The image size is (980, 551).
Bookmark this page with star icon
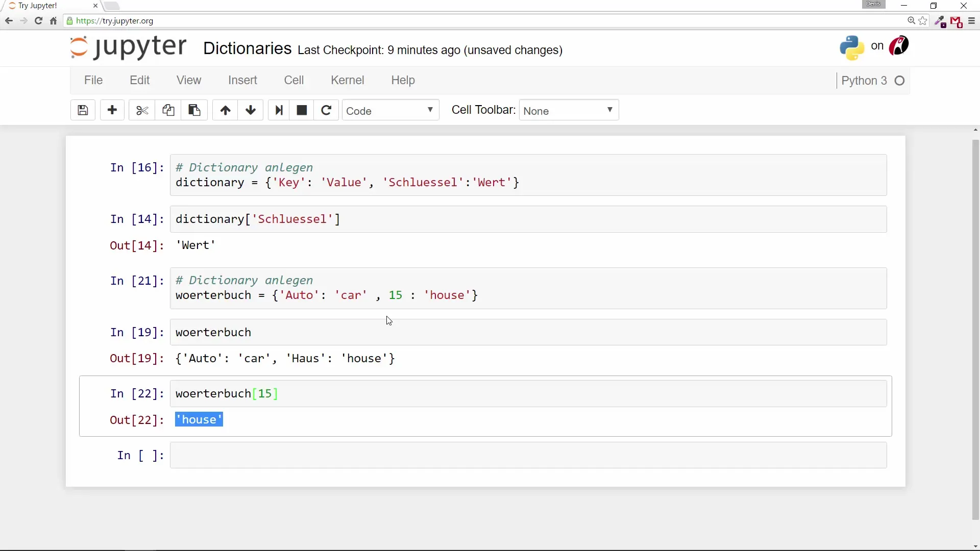(x=923, y=21)
